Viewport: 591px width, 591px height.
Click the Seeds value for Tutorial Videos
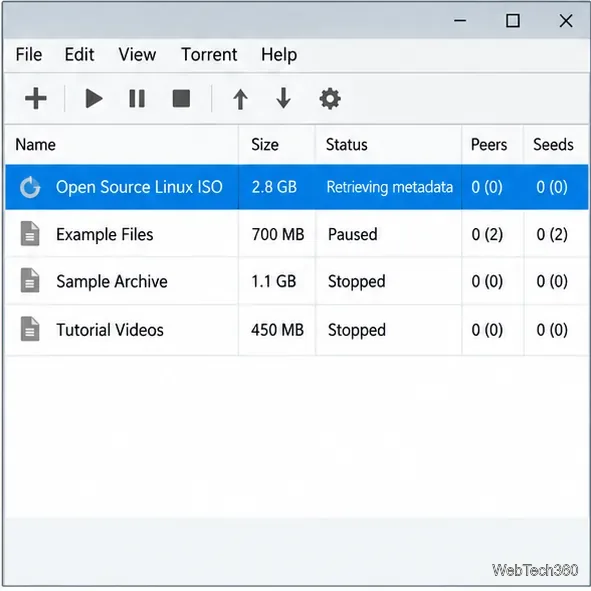coord(552,330)
